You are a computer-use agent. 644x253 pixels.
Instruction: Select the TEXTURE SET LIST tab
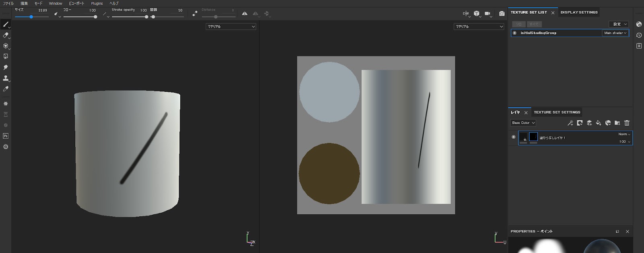pyautogui.click(x=528, y=12)
